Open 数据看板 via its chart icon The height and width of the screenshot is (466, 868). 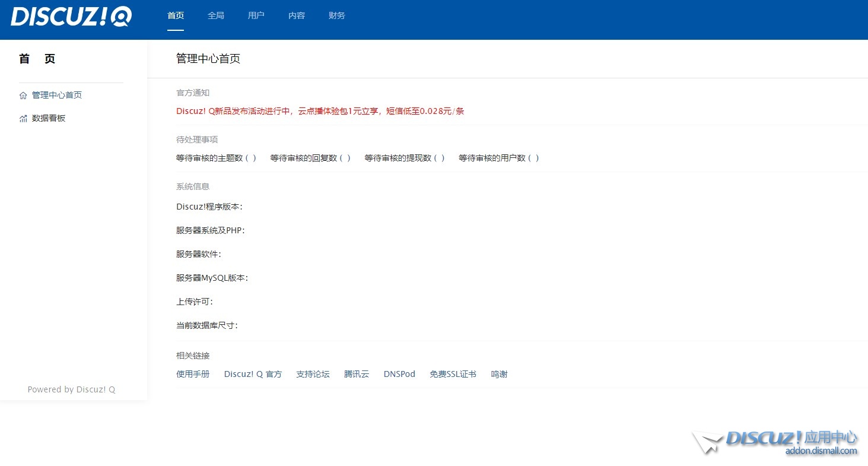[23, 118]
